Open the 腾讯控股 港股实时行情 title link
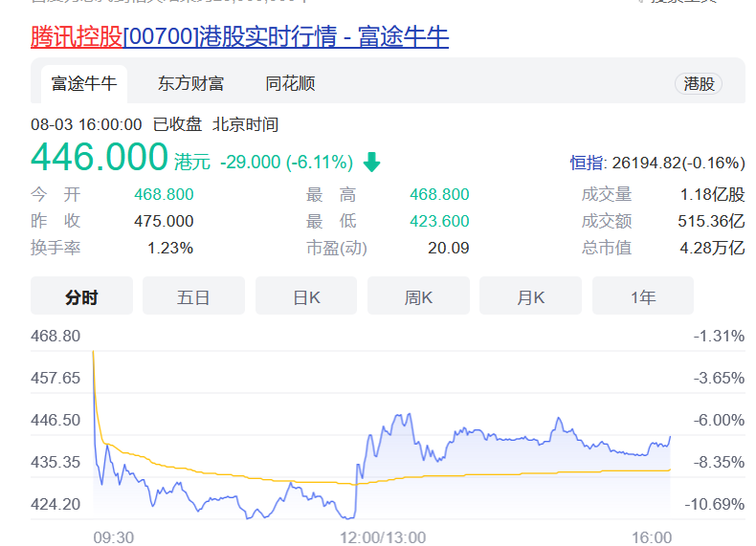 click(239, 37)
